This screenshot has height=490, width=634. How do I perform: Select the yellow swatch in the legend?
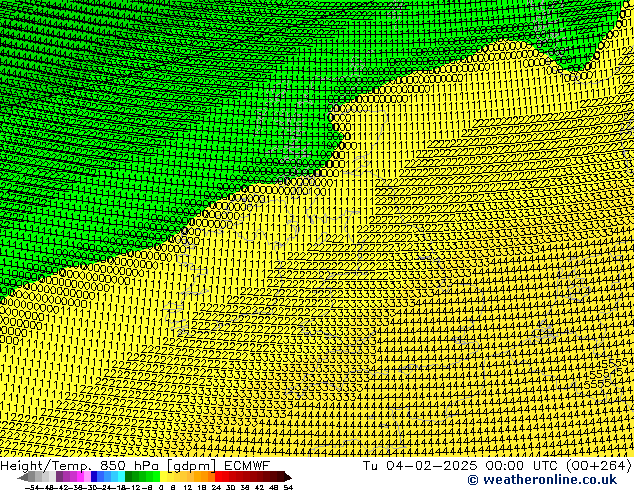(163, 476)
